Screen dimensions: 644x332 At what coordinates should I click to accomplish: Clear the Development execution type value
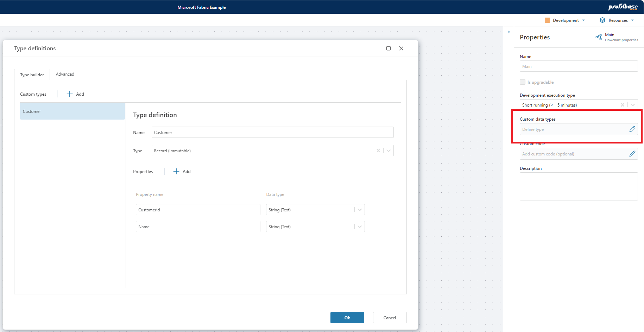pyautogui.click(x=622, y=105)
